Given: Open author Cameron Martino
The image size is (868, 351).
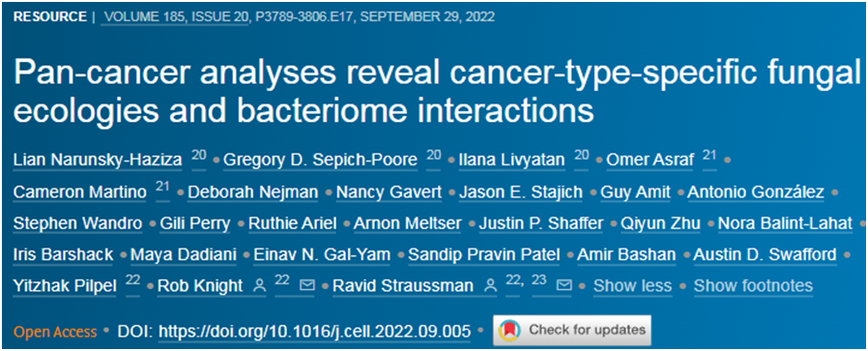Looking at the screenshot, I should pyautogui.click(x=79, y=192).
